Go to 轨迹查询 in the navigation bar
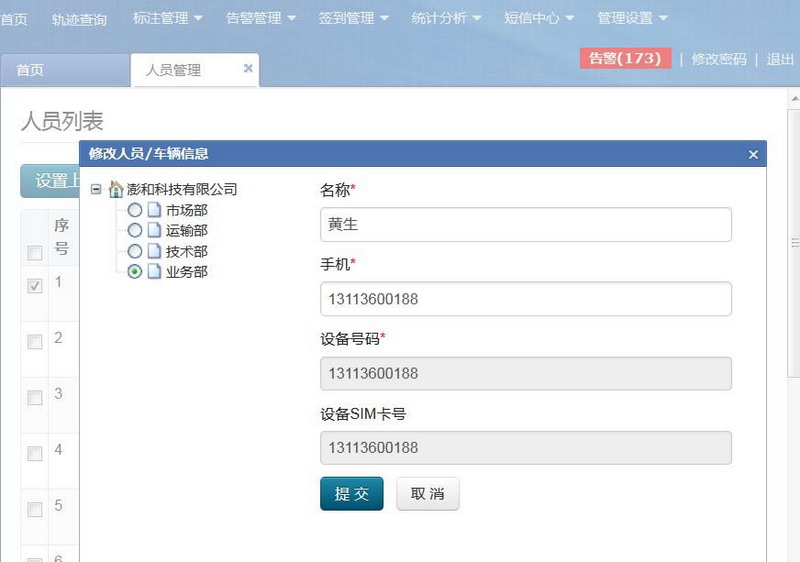Image resolution: width=800 pixels, height=562 pixels. [x=79, y=19]
